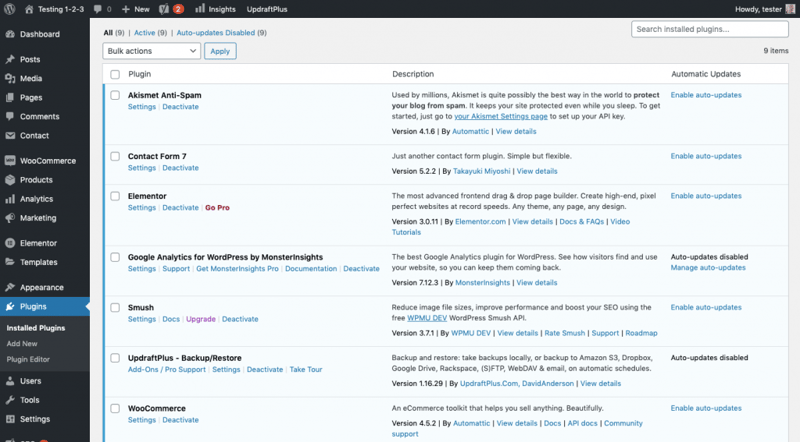Click Get MonsterInsights Pro link
The width and height of the screenshot is (800, 442).
[x=237, y=268]
